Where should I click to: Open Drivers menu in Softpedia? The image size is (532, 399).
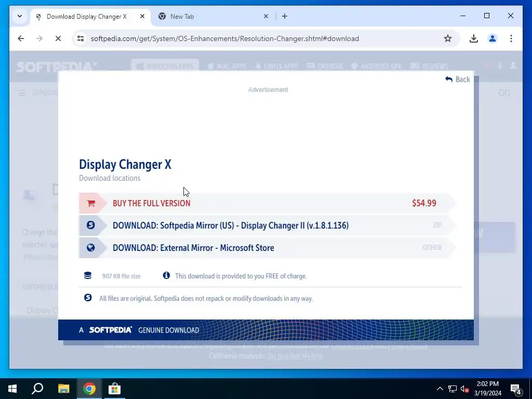pos(325,66)
